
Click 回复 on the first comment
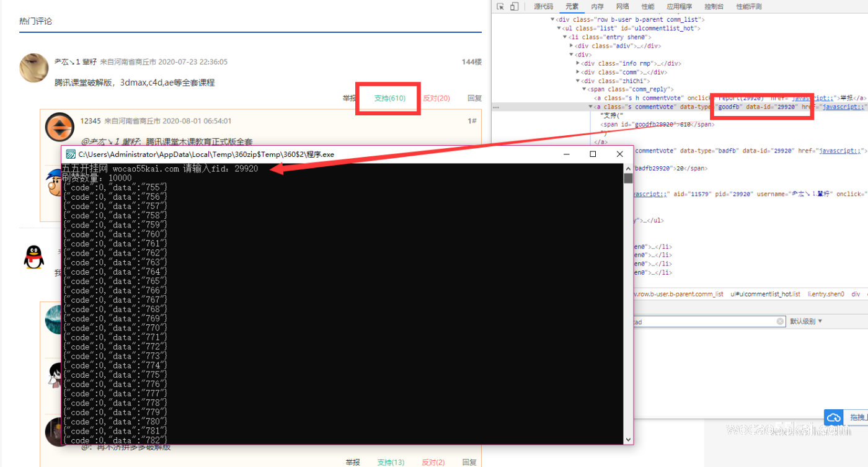(474, 98)
